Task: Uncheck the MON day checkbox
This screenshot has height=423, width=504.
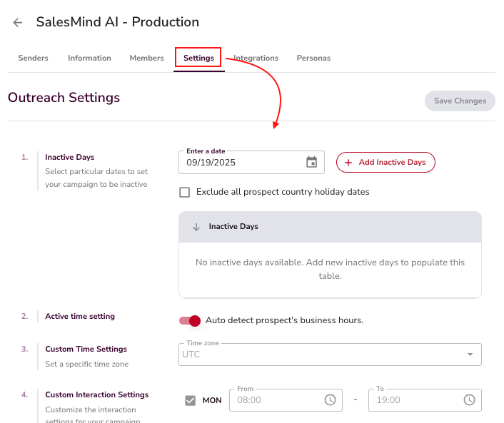Action: pos(190,400)
